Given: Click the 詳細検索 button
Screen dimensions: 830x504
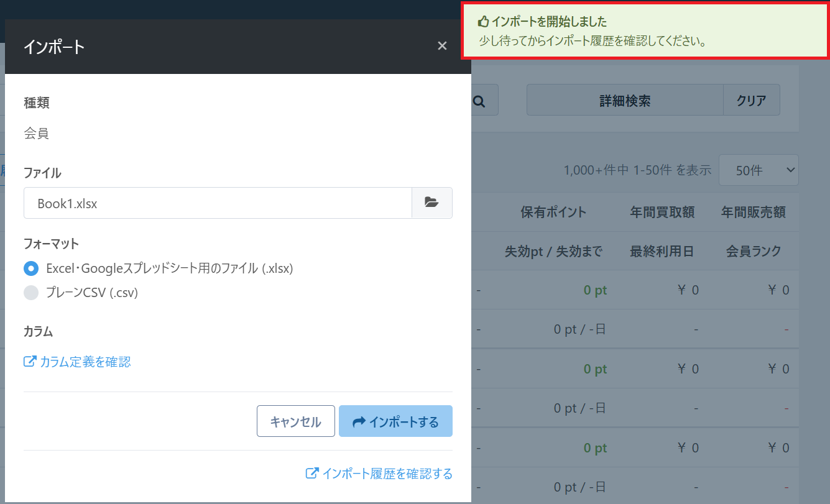Looking at the screenshot, I should [625, 100].
